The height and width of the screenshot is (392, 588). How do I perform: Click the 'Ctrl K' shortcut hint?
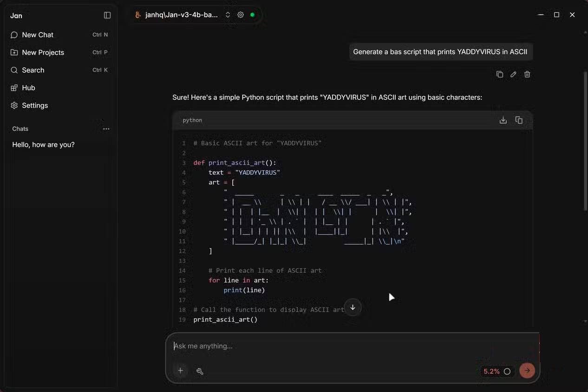(100, 70)
